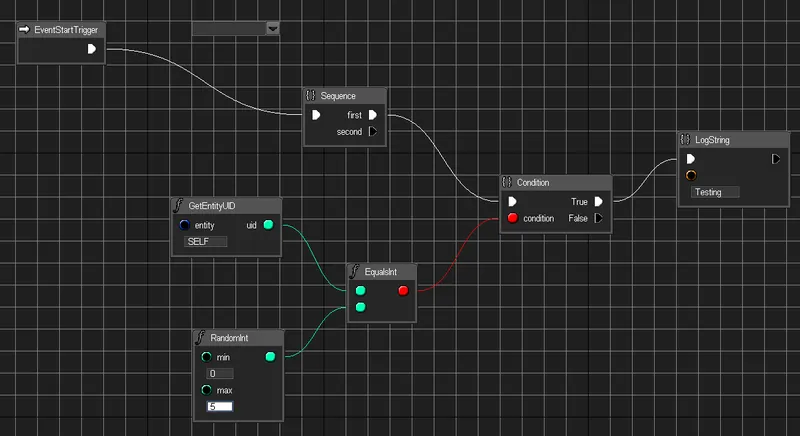Click the red condition input pin
The height and width of the screenshot is (436, 800).
tap(513, 218)
